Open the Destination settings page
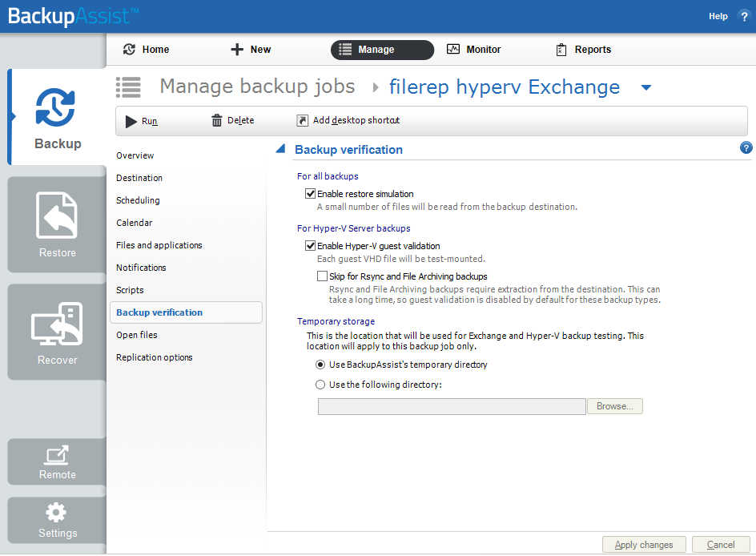This screenshot has height=556, width=756. click(139, 178)
